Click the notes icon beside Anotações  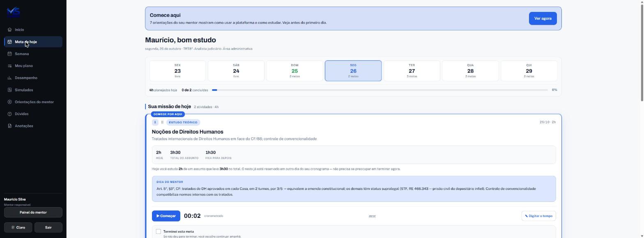tap(10, 126)
